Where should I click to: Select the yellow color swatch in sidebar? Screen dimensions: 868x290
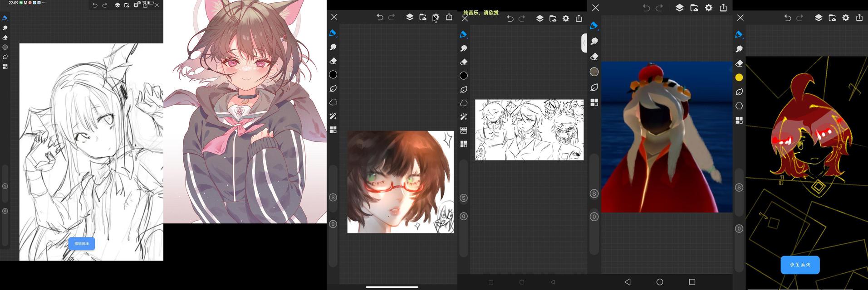[x=739, y=77]
